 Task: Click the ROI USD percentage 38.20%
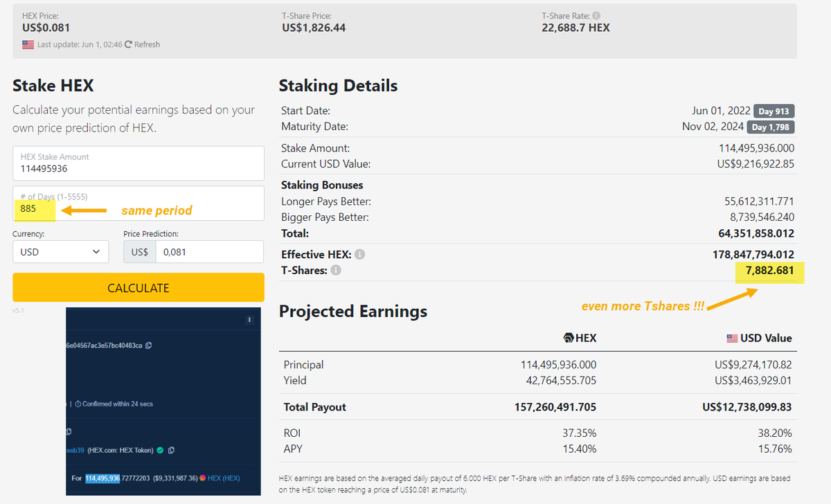click(775, 433)
